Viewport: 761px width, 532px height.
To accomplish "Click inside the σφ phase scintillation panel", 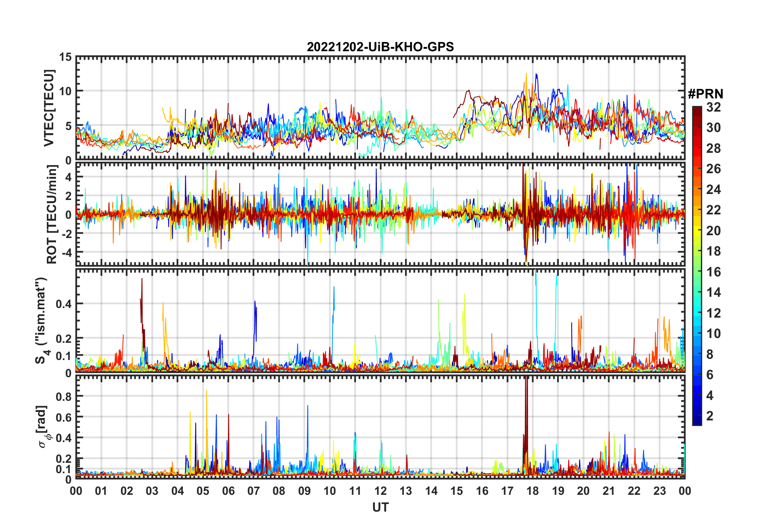I will (380, 427).
